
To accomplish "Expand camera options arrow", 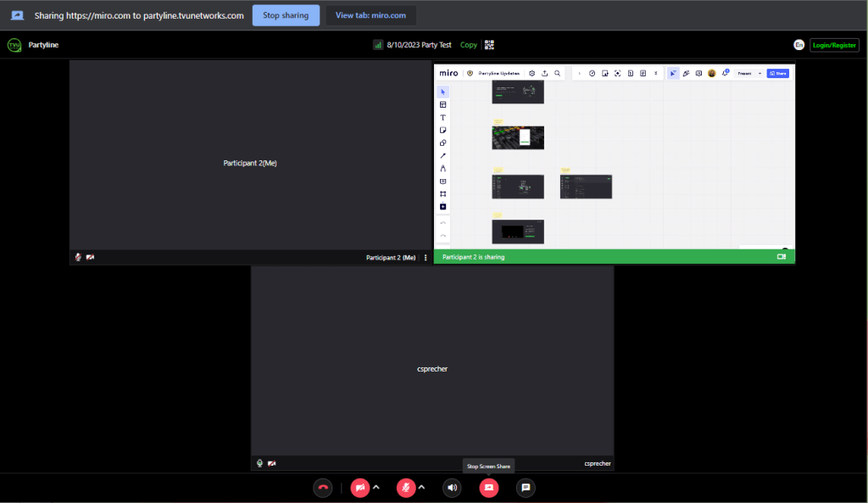I will 376,487.
